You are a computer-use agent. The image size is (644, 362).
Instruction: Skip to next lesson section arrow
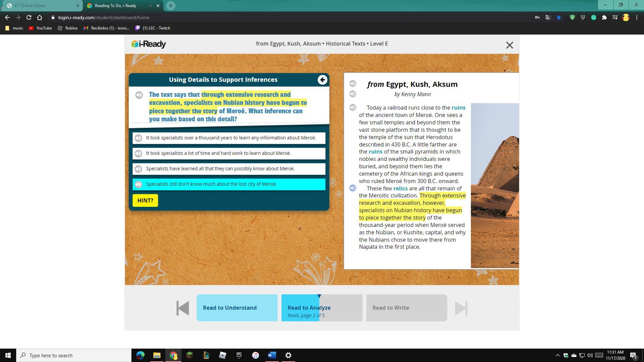click(461, 308)
